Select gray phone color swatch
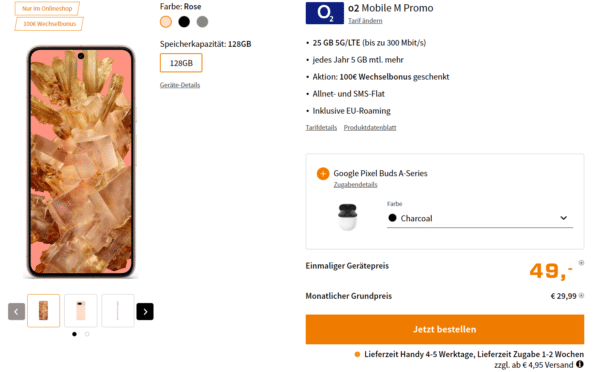The width and height of the screenshot is (600, 372). (202, 22)
